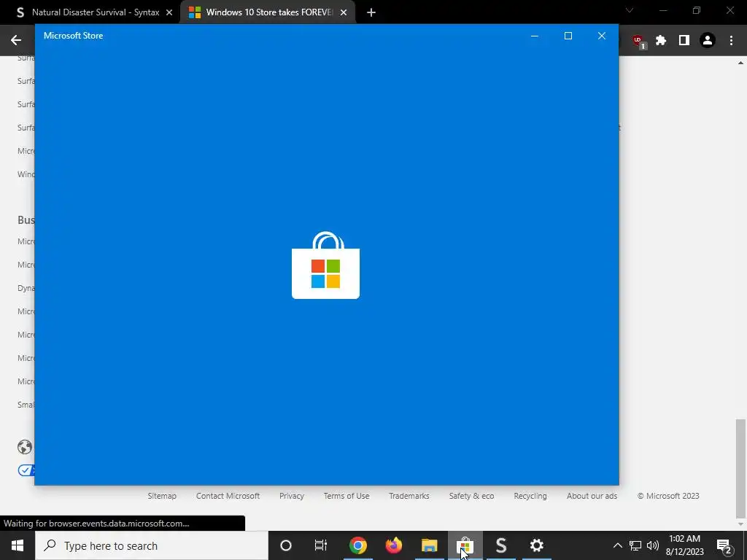Open About our ads link

592,496
